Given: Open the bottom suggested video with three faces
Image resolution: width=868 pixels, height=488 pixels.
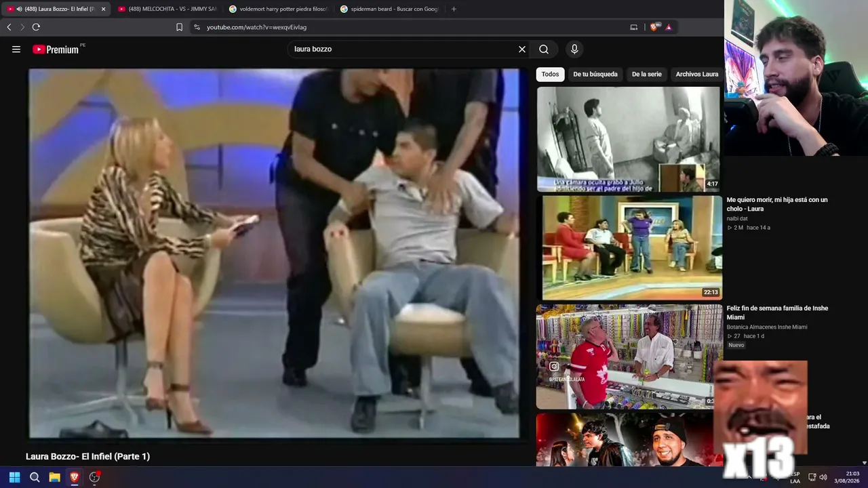Looking at the screenshot, I should click(x=625, y=440).
